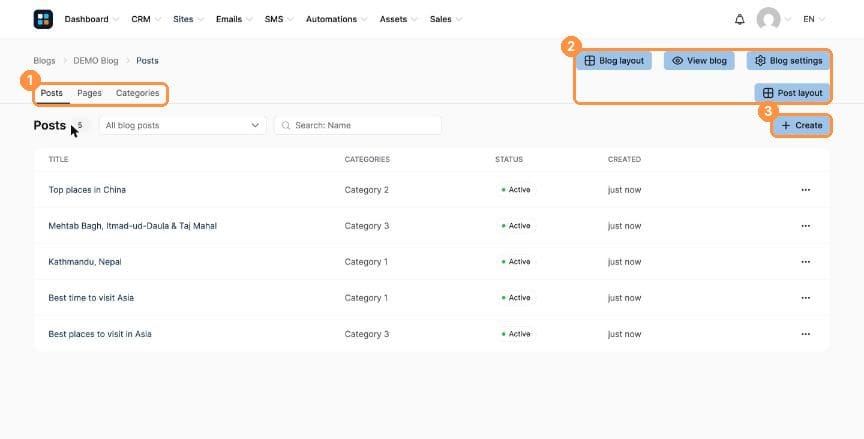Open the Assets menu
This screenshot has width=864, height=439.
tap(399, 19)
